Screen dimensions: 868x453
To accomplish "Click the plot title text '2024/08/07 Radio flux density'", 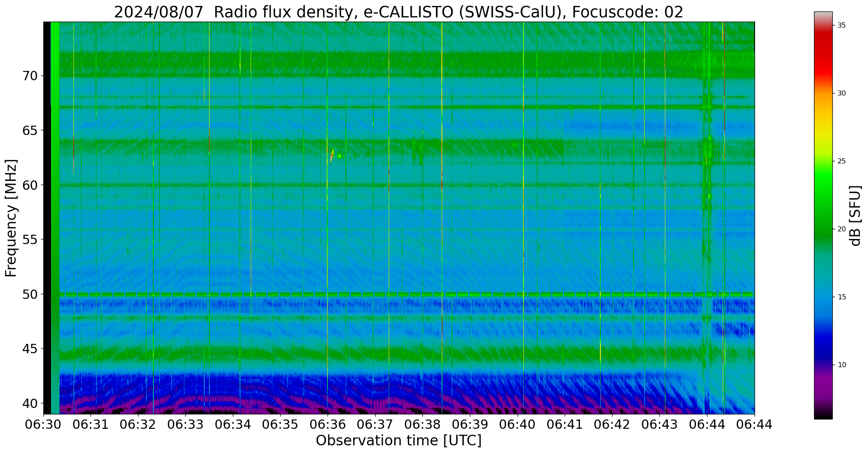I will [235, 12].
